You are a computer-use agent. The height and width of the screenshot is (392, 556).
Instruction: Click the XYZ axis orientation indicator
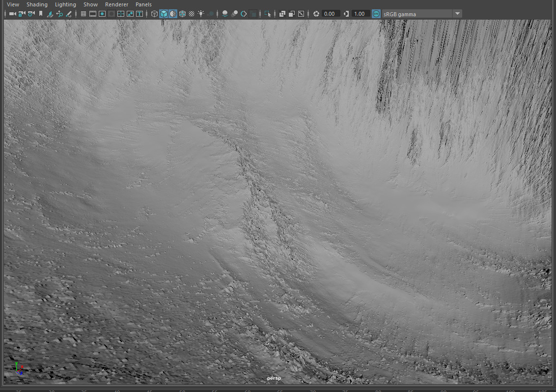(19, 368)
